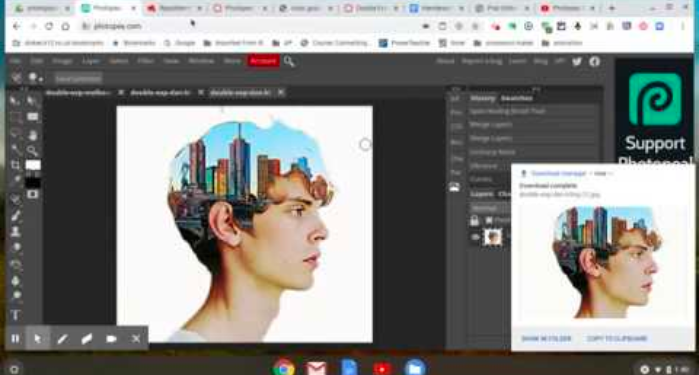Click the pen annotation icon in recording bar

click(x=62, y=339)
